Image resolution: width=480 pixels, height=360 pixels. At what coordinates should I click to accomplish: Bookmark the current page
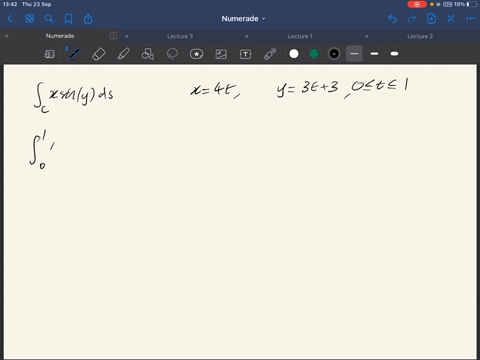click(68, 19)
